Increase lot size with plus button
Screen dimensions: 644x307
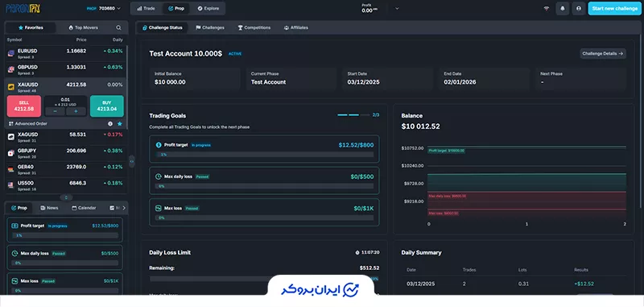(x=76, y=111)
